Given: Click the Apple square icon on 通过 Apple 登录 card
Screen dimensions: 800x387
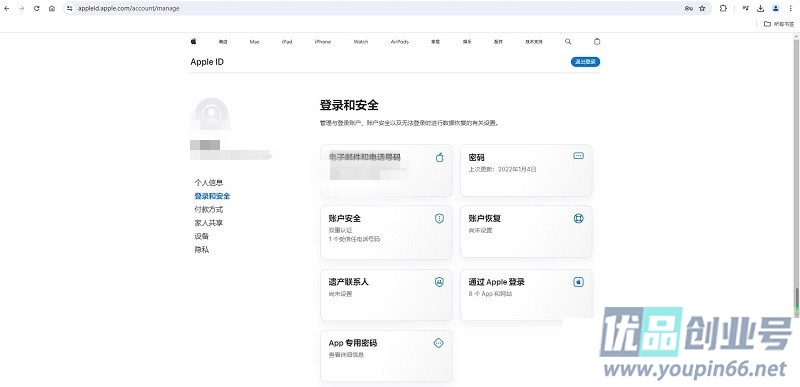Looking at the screenshot, I should pos(579,281).
